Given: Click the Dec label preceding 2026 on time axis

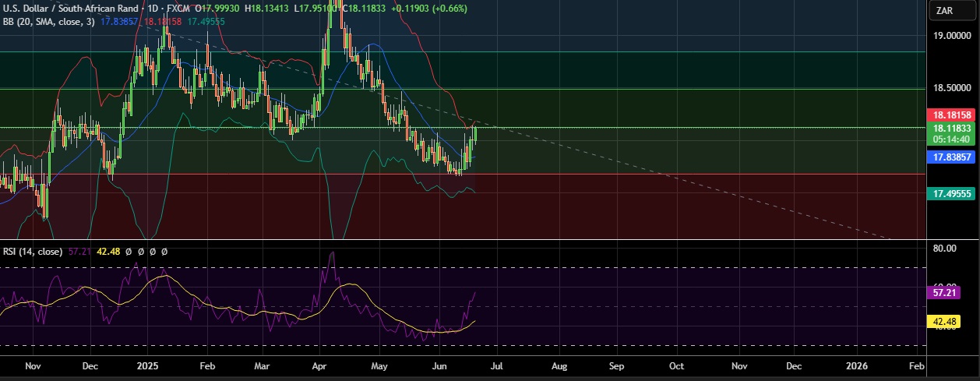Looking at the screenshot, I should [x=794, y=365].
